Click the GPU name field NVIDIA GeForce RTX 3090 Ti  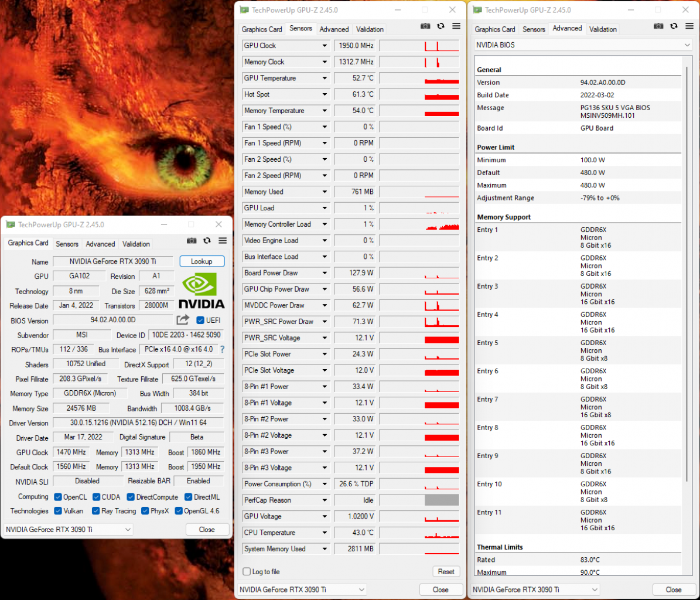pos(113,261)
